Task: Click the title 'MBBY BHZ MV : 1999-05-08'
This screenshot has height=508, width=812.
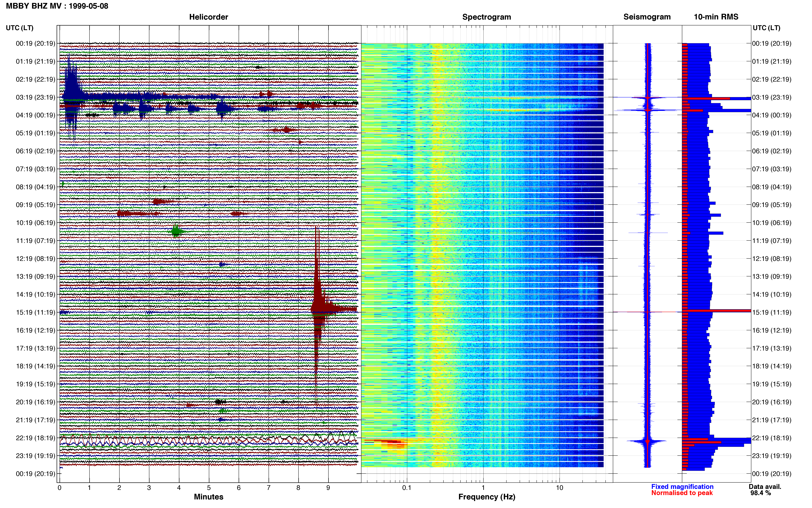Action: pos(57,6)
